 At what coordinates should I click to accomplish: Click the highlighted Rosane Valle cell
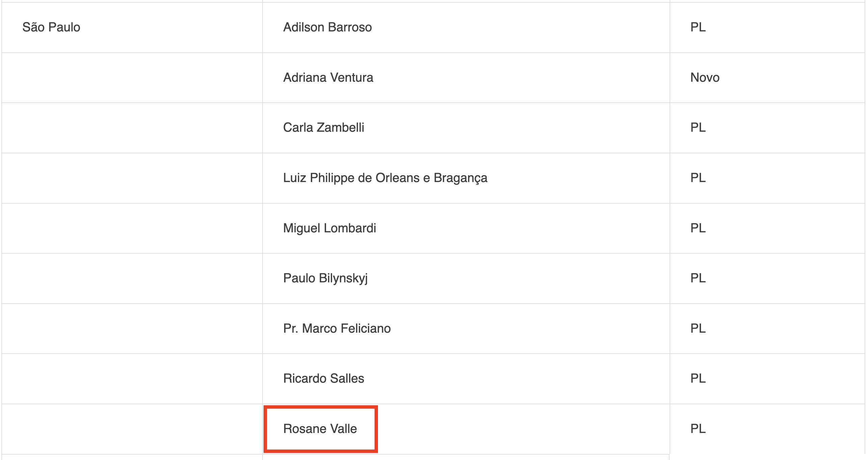(320, 429)
